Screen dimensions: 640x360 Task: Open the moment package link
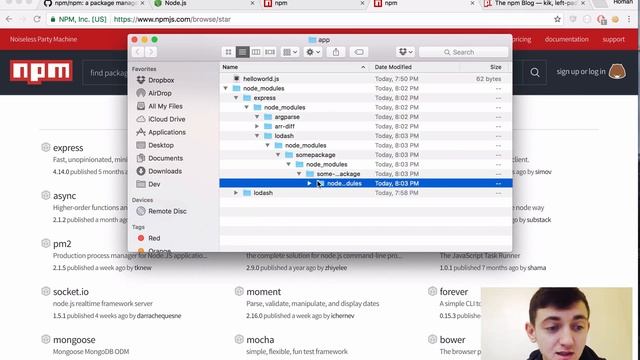coord(264,292)
